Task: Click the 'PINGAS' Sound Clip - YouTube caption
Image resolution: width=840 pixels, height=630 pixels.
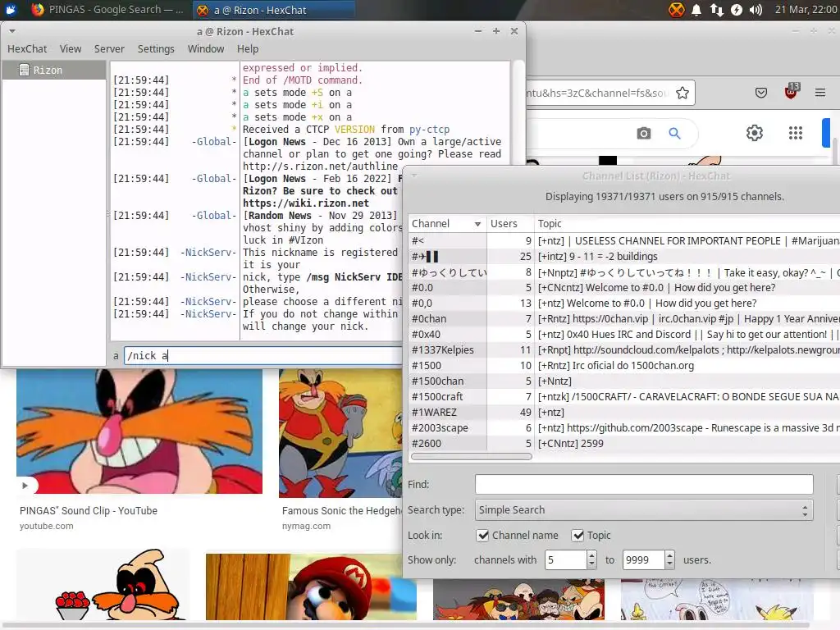Action: pos(89,510)
